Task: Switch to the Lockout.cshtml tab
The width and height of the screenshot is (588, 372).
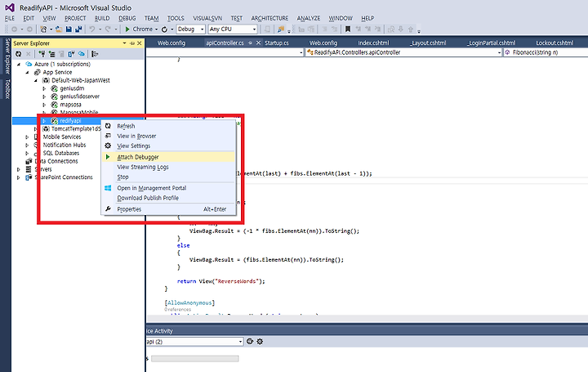Action: pos(555,43)
